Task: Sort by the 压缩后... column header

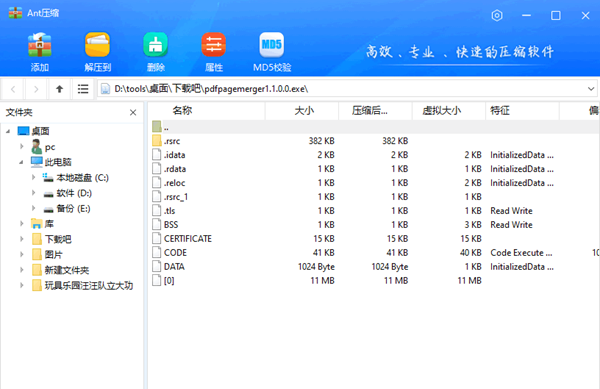Action: coord(375,111)
